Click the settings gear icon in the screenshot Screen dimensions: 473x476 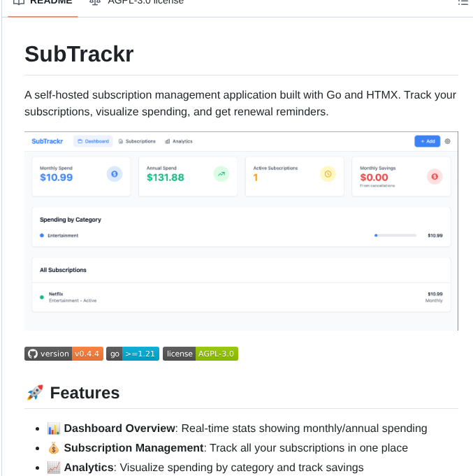tap(448, 141)
